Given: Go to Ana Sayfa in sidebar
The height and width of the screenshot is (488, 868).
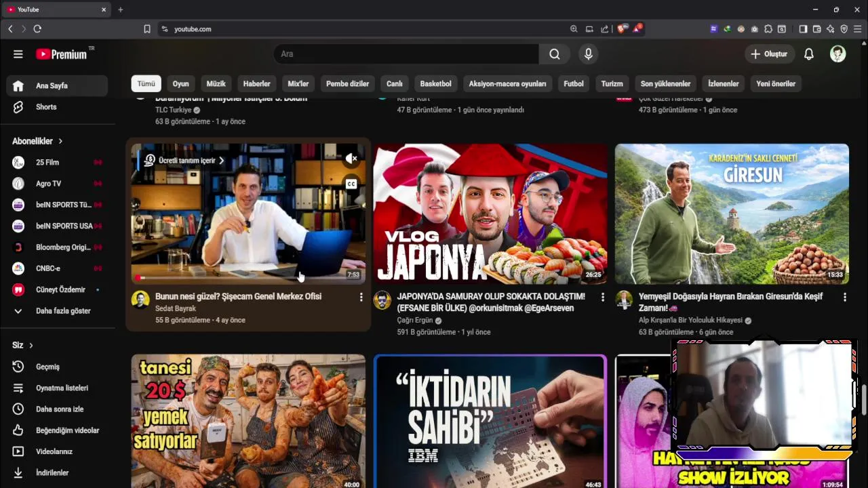Looking at the screenshot, I should point(57,86).
